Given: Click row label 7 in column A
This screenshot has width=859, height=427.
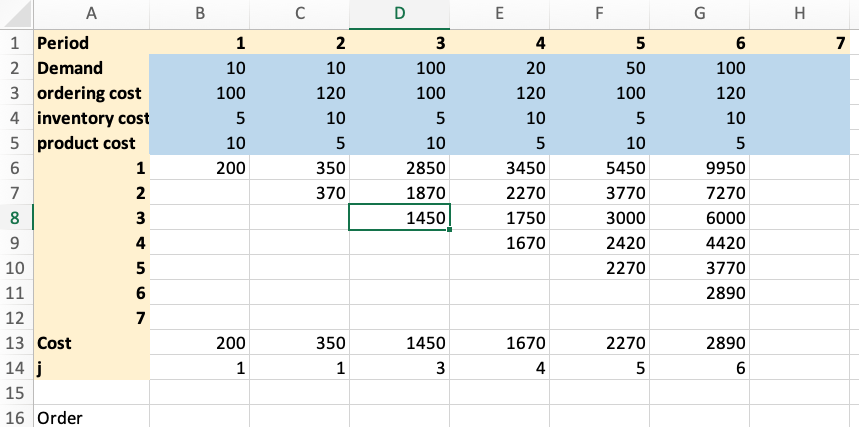Looking at the screenshot, I should click(x=91, y=318).
